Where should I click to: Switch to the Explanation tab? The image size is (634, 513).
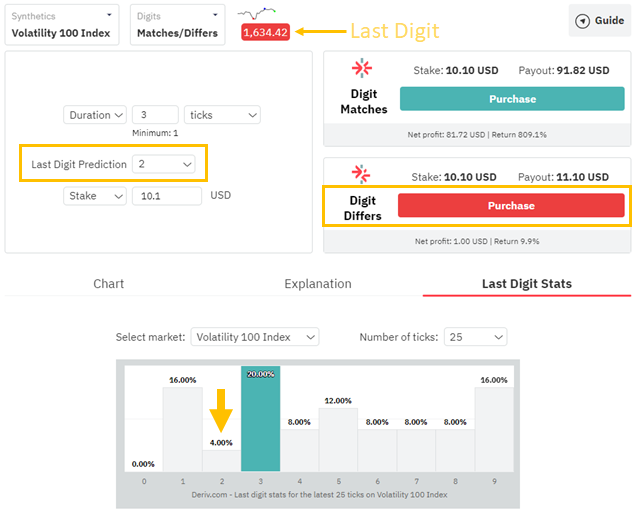[318, 284]
